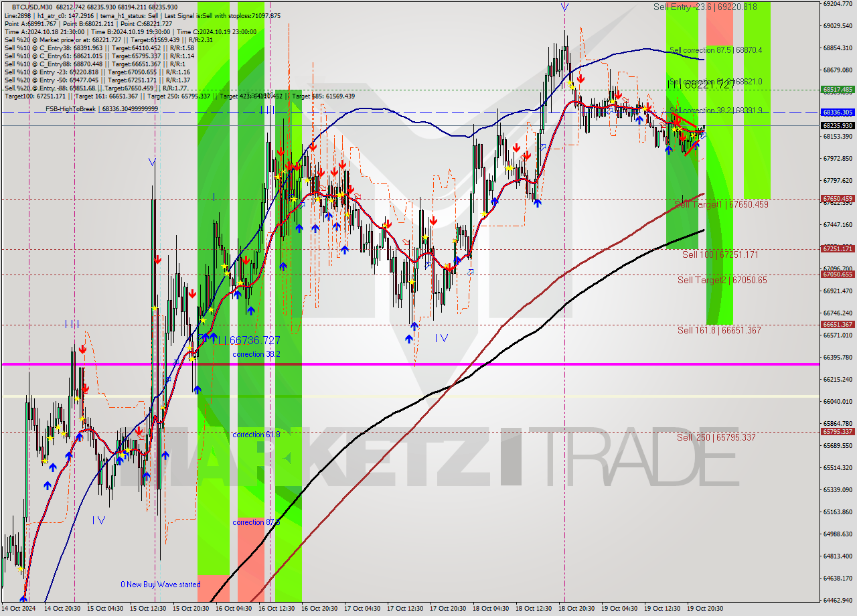Select the 'Sell %10 @ Entry -23' row
This screenshot has width=857, height=616.
coord(97,72)
